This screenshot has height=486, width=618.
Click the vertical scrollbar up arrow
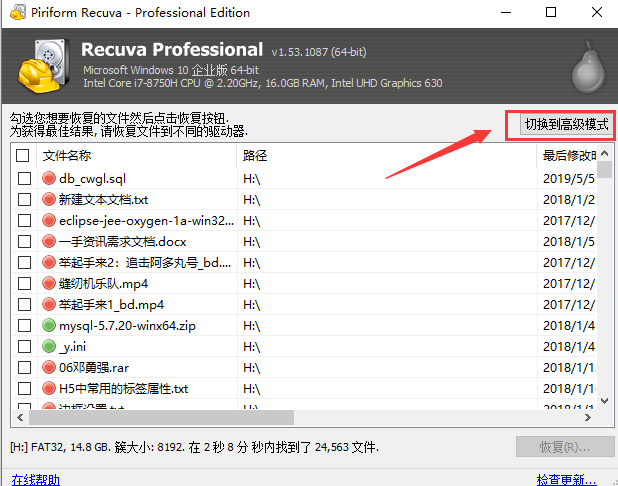(x=605, y=153)
